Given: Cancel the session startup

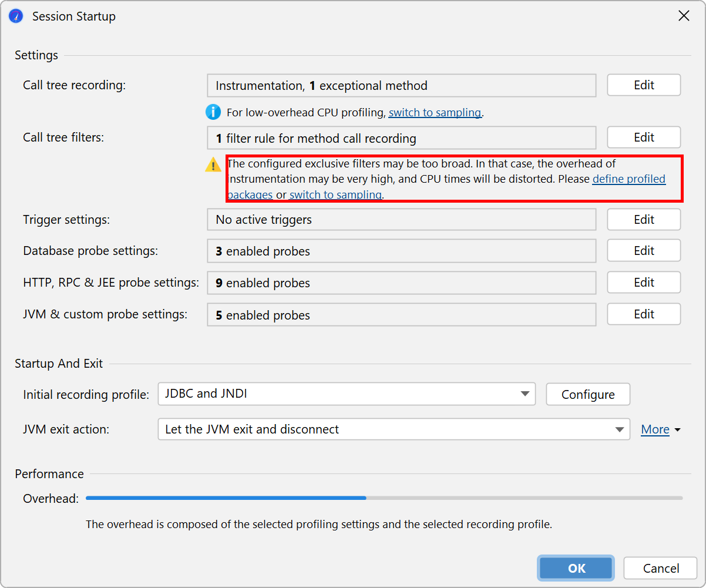Looking at the screenshot, I should pos(661,568).
